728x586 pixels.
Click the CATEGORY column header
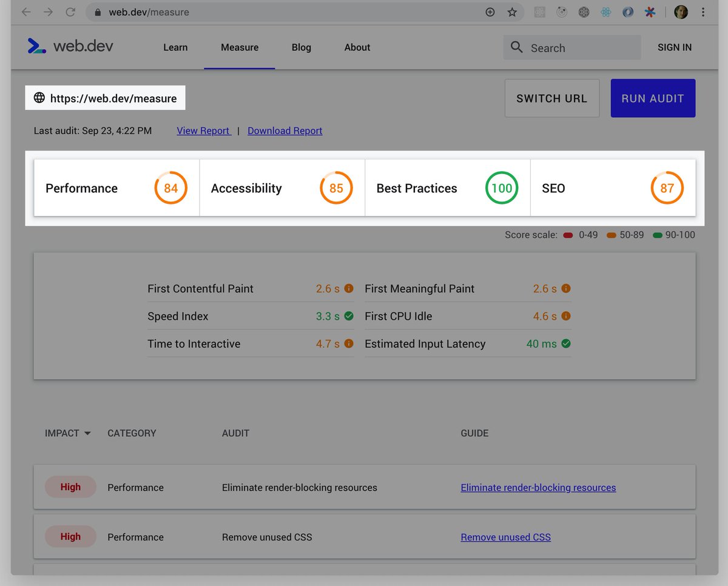click(x=132, y=433)
